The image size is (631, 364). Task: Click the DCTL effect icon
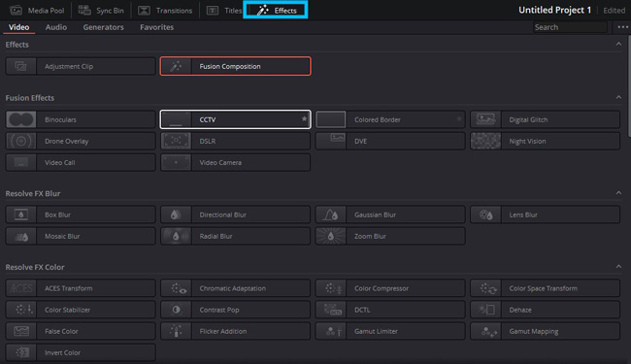330,310
